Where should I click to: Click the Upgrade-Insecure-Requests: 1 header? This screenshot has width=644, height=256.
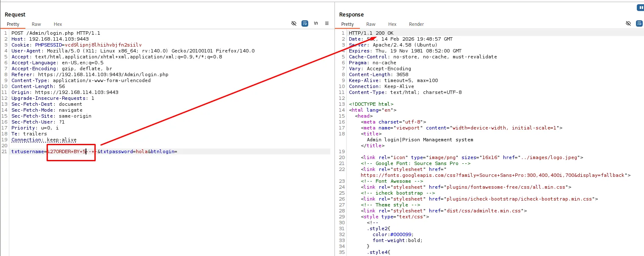tap(53, 98)
